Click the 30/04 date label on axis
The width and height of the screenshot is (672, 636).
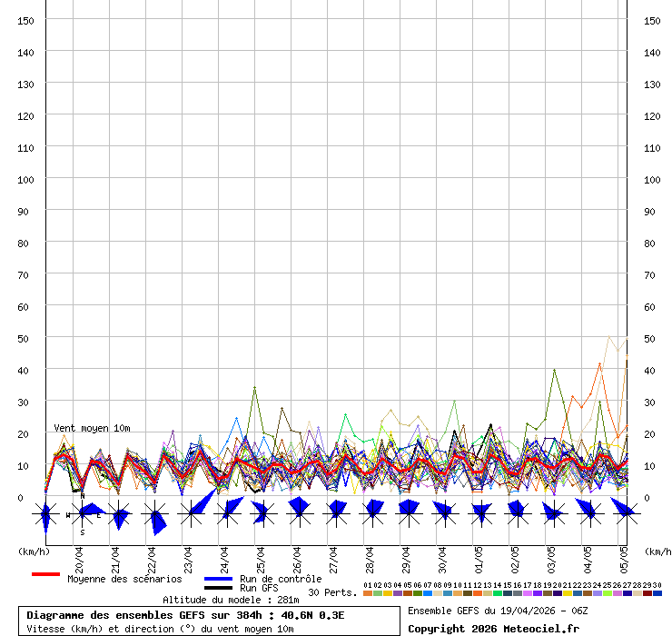tap(442, 557)
